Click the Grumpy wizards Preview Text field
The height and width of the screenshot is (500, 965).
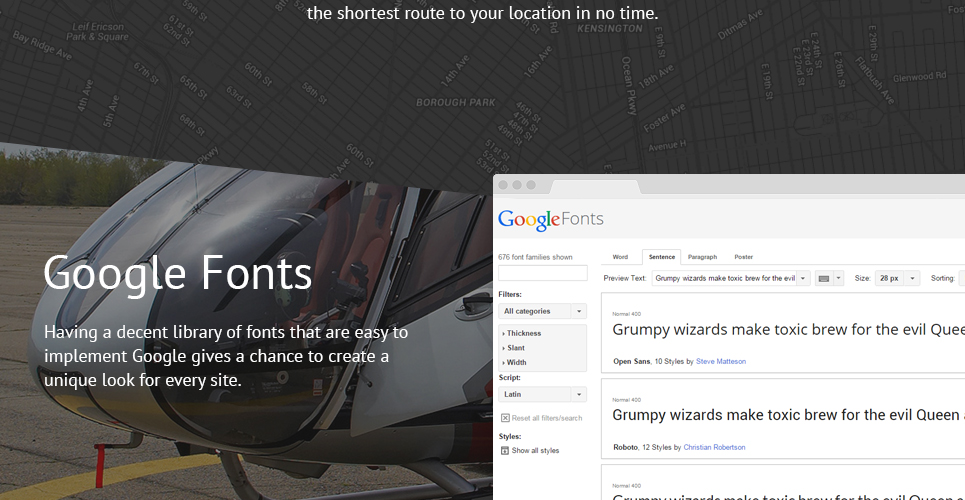[x=724, y=278]
